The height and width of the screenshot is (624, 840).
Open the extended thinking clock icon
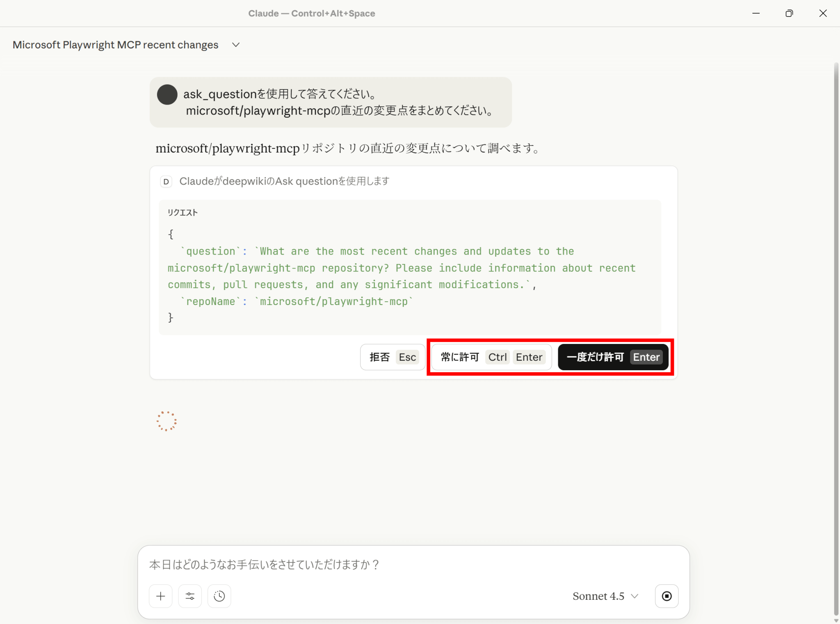(x=219, y=596)
